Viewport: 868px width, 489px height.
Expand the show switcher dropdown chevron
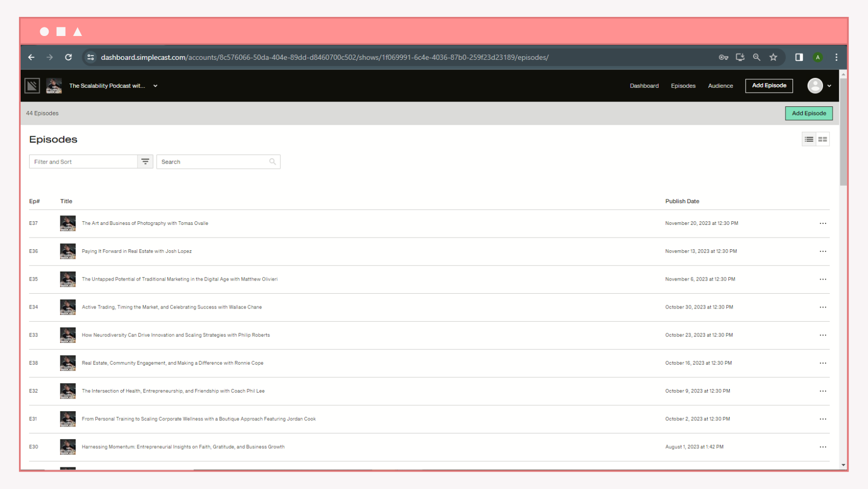click(x=155, y=86)
